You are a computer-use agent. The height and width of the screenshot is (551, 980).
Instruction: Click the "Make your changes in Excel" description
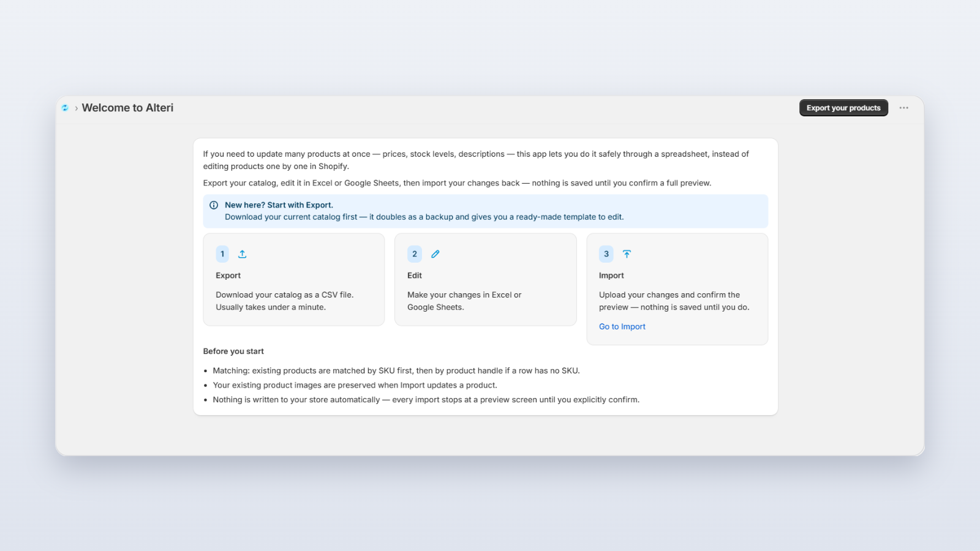[x=464, y=301]
